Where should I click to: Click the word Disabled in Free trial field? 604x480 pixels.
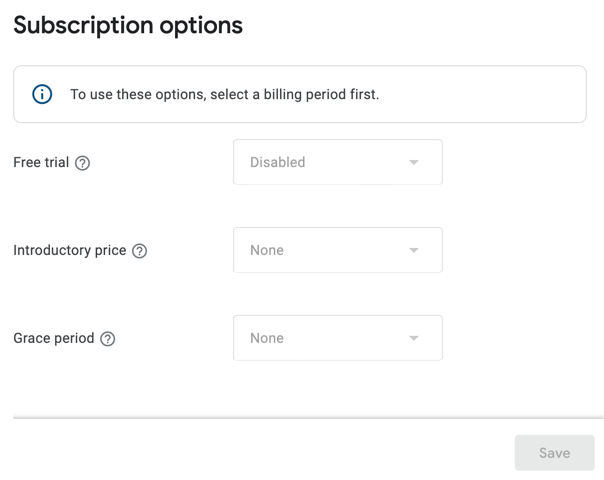(277, 162)
